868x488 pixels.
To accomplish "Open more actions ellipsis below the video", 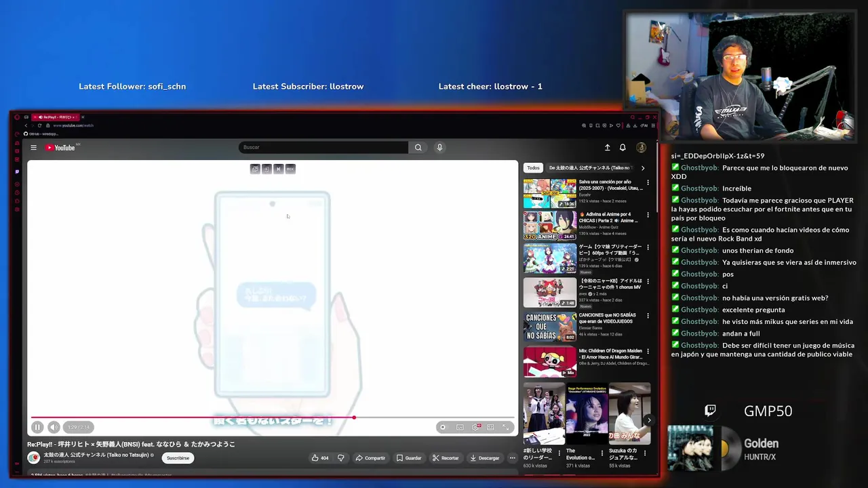I will [512, 458].
